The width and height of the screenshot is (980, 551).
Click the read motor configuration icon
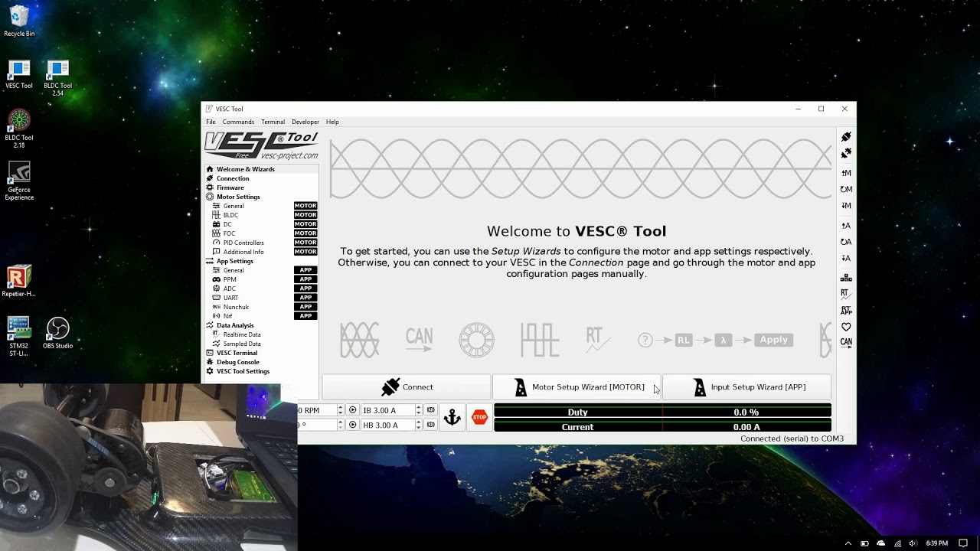coord(846,173)
